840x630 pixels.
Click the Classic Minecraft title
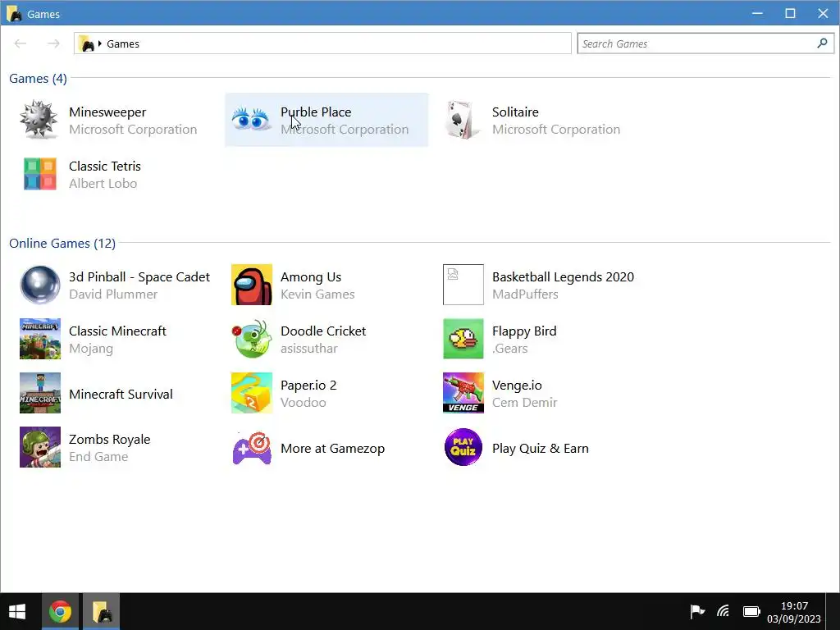click(x=117, y=331)
